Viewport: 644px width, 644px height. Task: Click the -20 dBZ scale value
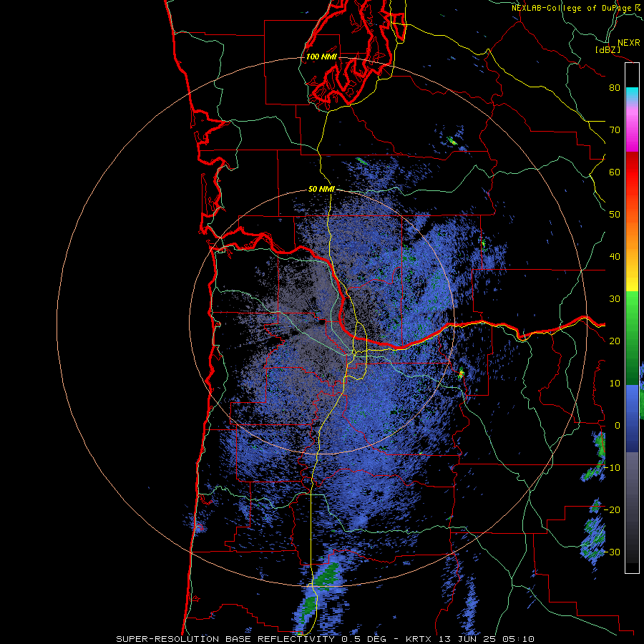(612, 509)
